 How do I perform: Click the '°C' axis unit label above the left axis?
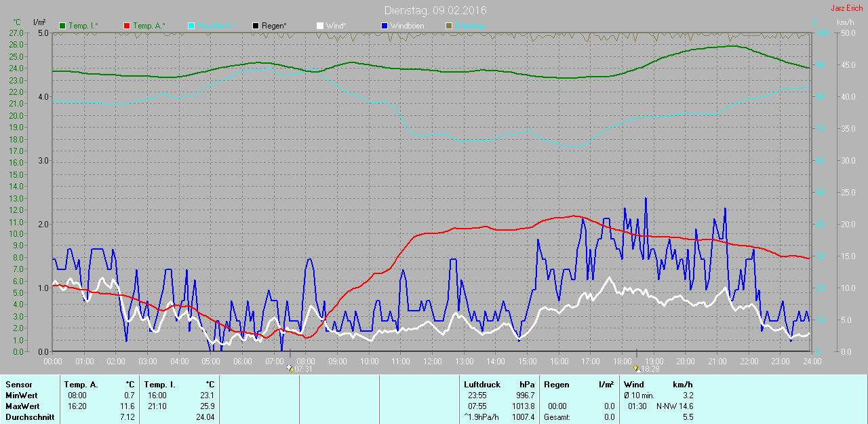[17, 22]
